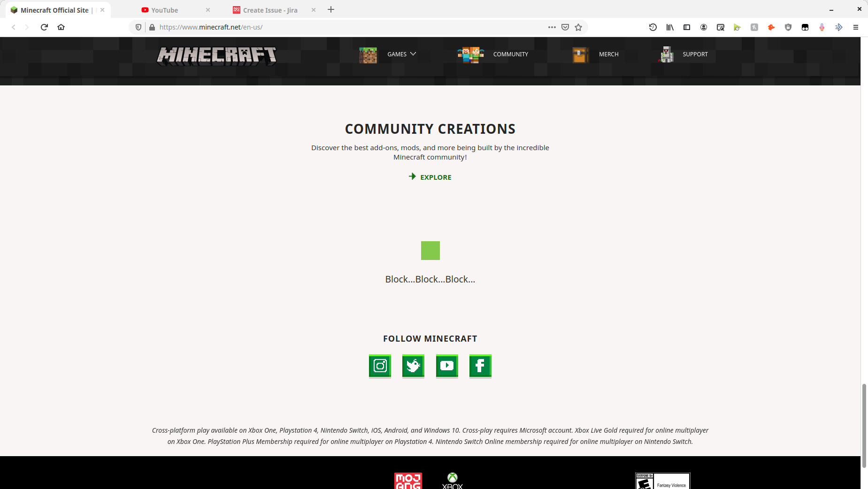This screenshot has width=868, height=489.
Task: Click the blue arrow extension icon
Action: [x=839, y=27]
